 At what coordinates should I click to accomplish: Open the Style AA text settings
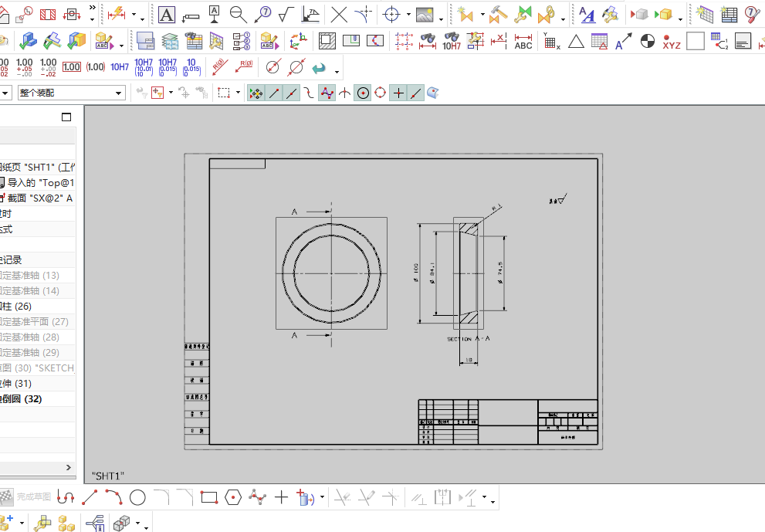(x=587, y=15)
